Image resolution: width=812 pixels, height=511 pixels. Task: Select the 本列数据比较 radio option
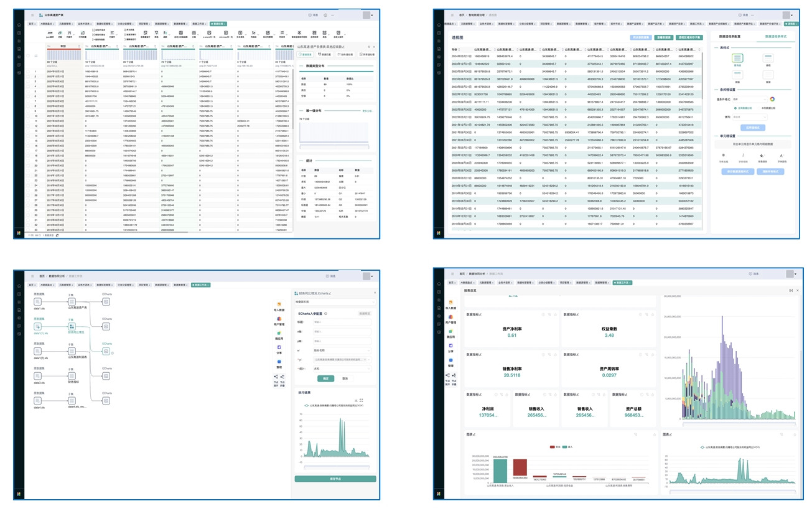pyautogui.click(x=760, y=108)
